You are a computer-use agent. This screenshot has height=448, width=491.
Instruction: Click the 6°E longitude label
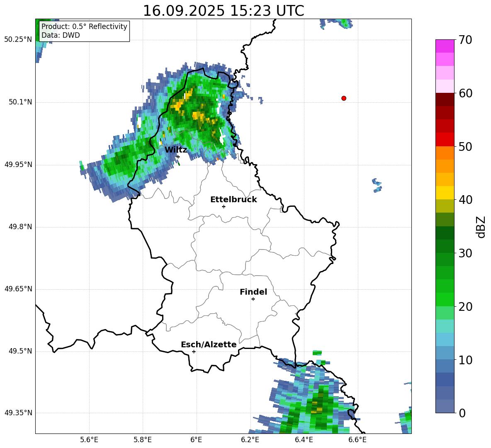point(196,440)
